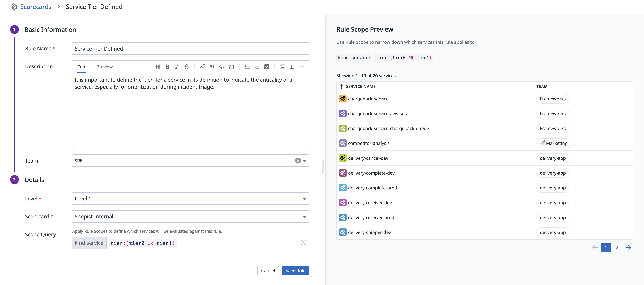Viewport: 644px width, 285px height.
Task: Insert an image using the image icon
Action: click(x=282, y=67)
